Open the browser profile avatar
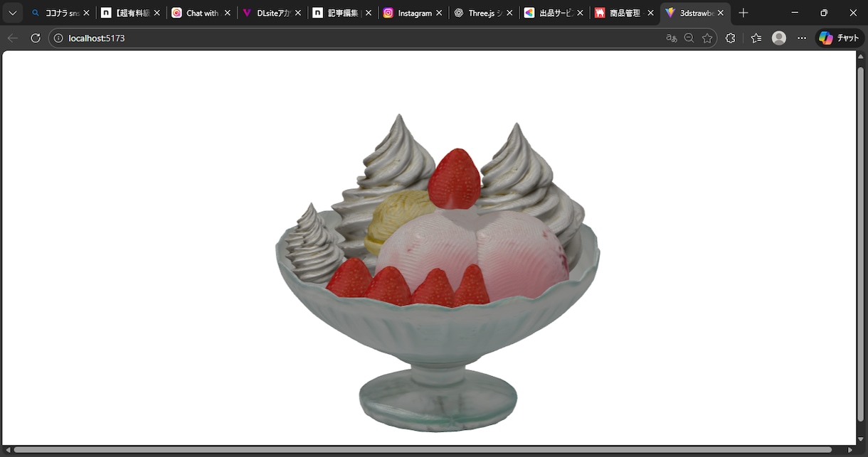Image resolution: width=868 pixels, height=457 pixels. click(x=779, y=38)
